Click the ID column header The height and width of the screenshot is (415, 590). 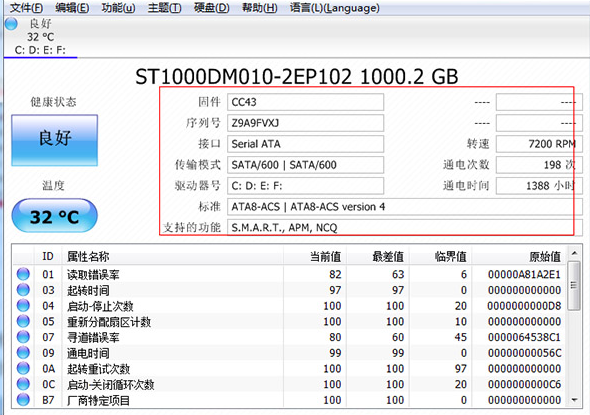click(x=48, y=256)
